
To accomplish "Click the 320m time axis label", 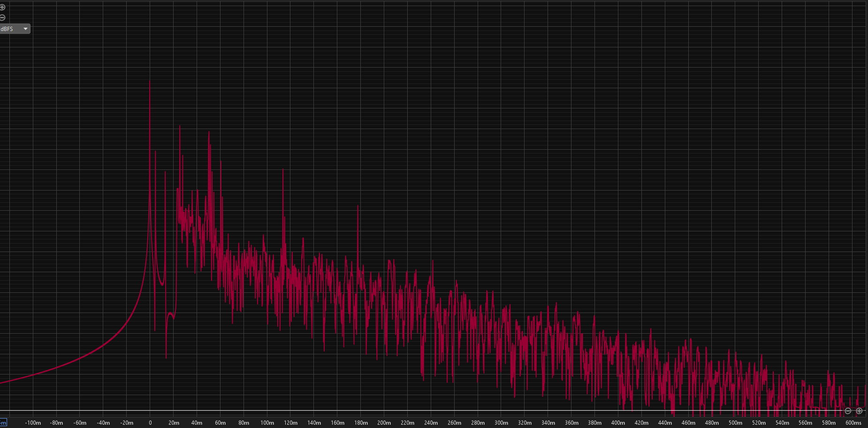I will (525, 423).
